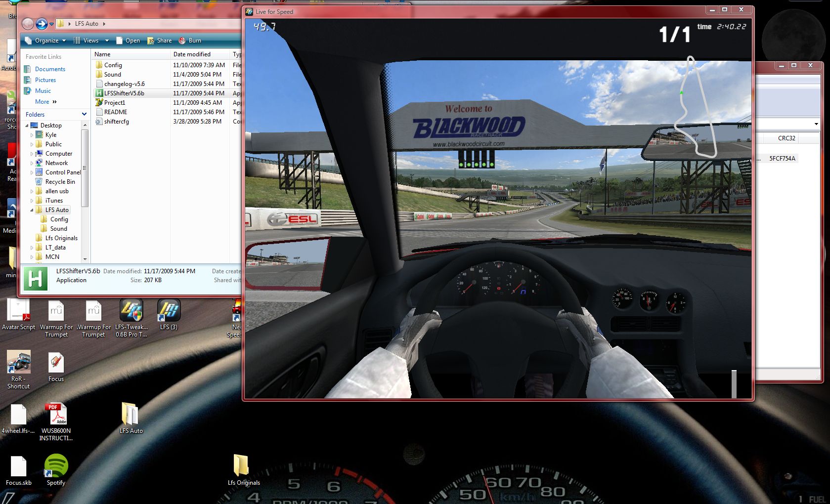
Task: Open the 4wheel.lfs desktop file
Action: tap(18, 419)
